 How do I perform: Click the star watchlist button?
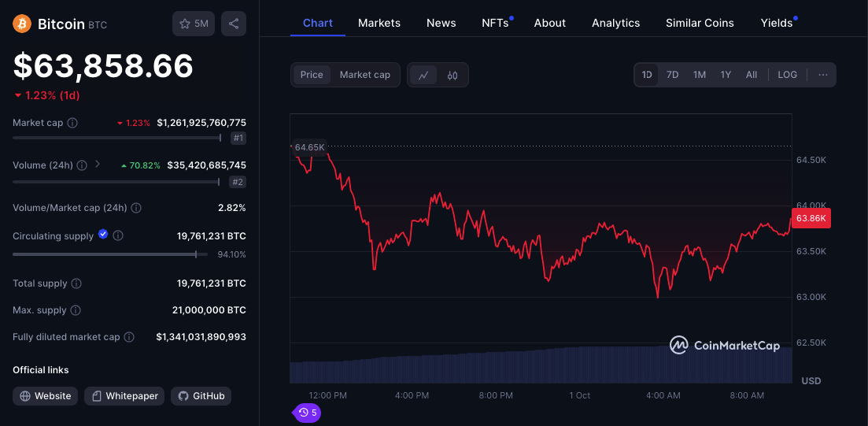(x=193, y=24)
